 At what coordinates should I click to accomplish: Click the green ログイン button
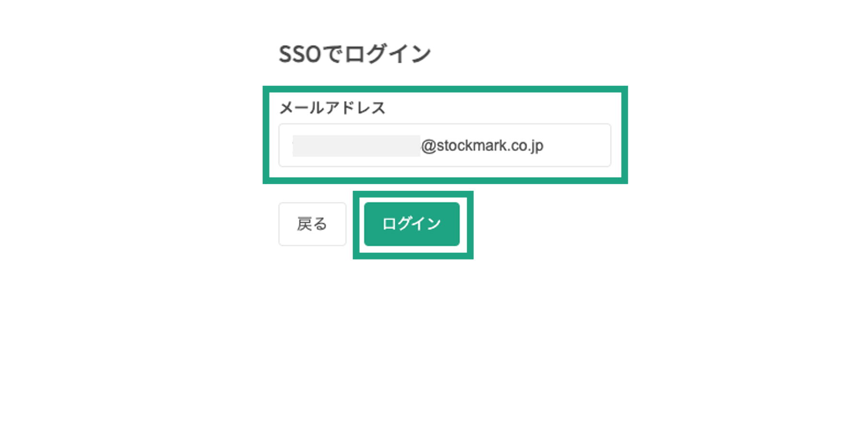(x=411, y=224)
